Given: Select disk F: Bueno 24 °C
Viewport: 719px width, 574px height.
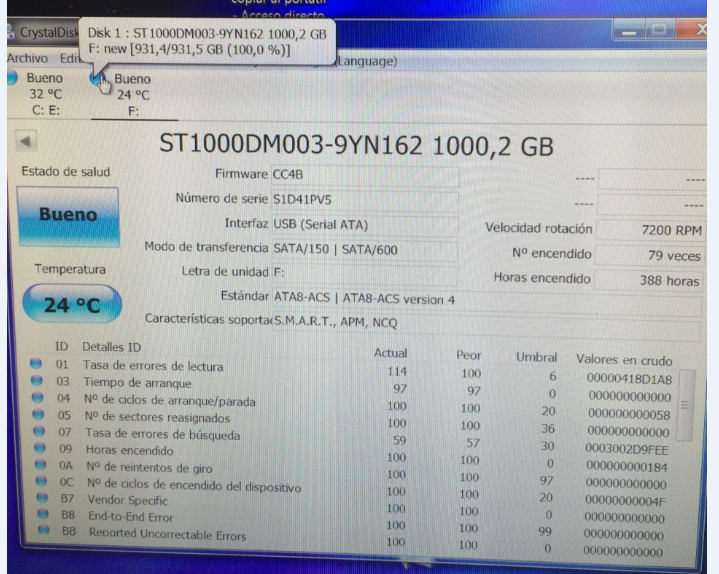Looking at the screenshot, I should pyautogui.click(x=133, y=95).
